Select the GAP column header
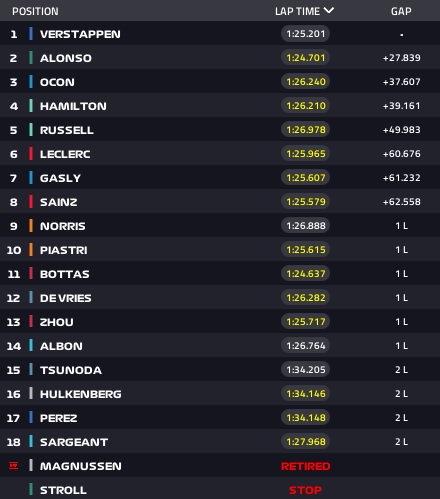Viewport: 440px width, 499px height. point(401,11)
